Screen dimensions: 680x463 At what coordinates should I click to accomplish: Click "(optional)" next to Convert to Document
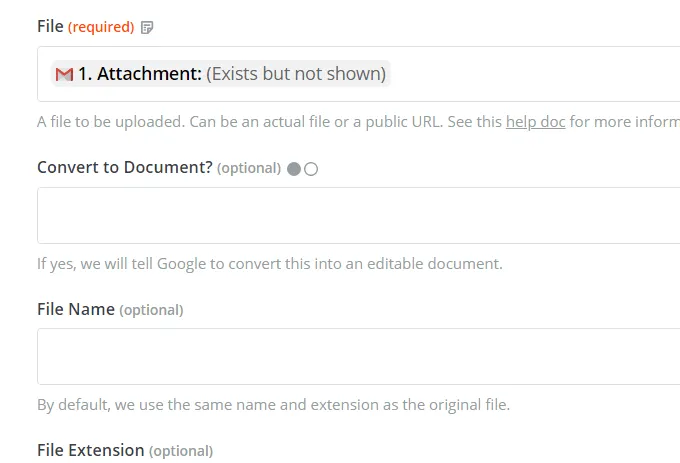[248, 168]
